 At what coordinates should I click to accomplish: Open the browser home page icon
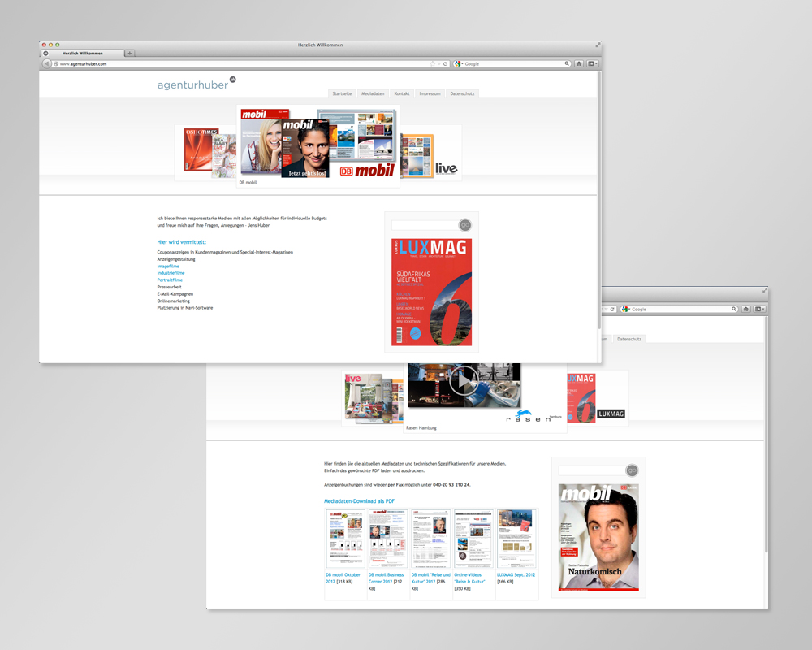[579, 63]
